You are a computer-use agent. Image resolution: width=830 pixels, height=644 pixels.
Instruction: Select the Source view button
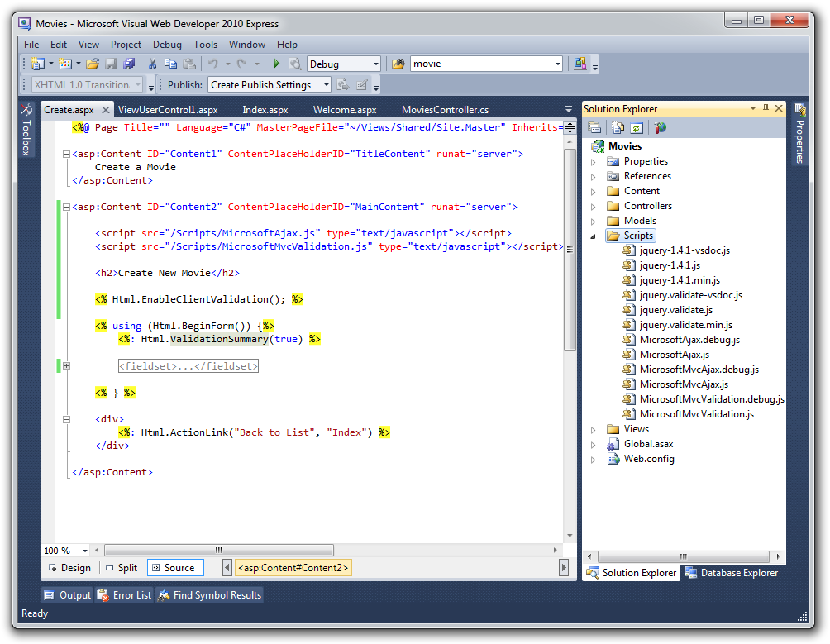(x=175, y=568)
